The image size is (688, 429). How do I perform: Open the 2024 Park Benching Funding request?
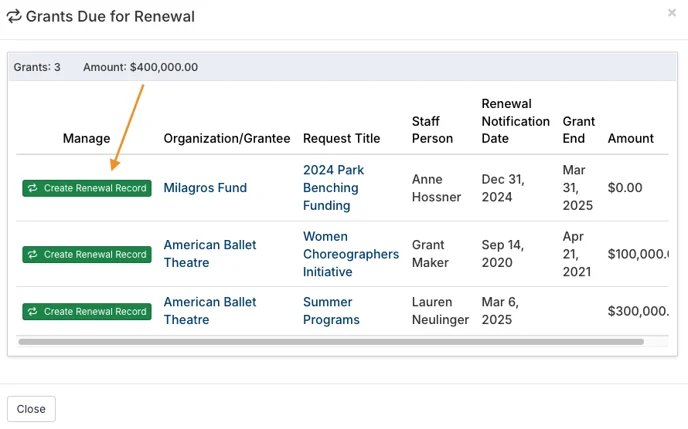[333, 188]
